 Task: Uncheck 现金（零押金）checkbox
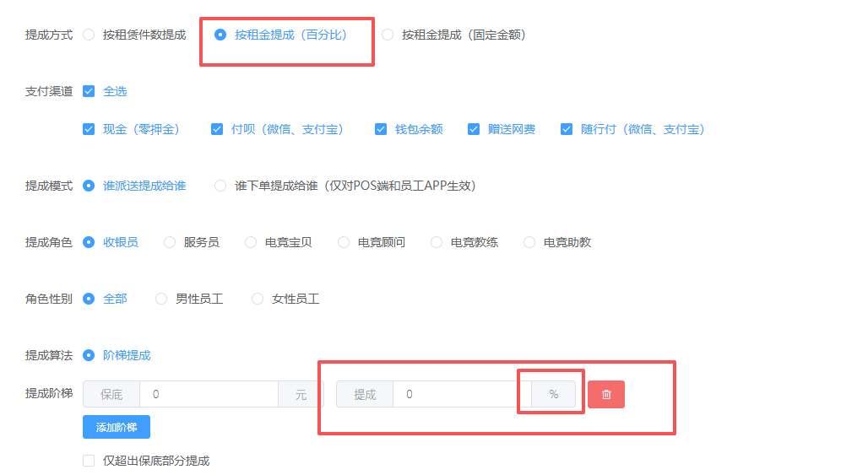[89, 129]
